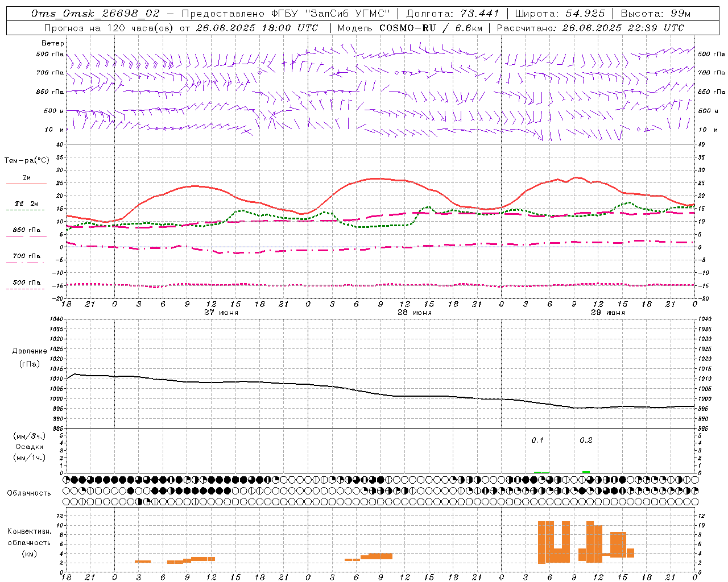This screenshot has height=582, width=728.
Task: Click the 850 гПа temperature legend entry
Action: pyautogui.click(x=26, y=230)
